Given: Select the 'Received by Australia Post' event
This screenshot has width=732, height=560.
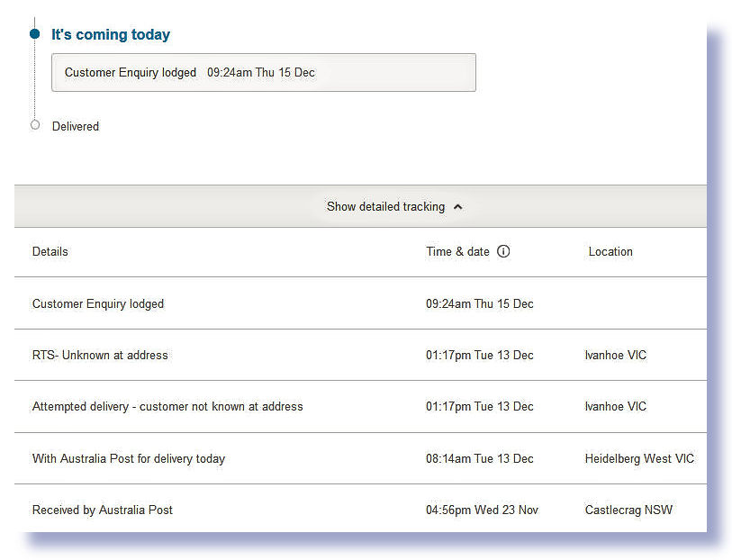Looking at the screenshot, I should click(x=103, y=510).
